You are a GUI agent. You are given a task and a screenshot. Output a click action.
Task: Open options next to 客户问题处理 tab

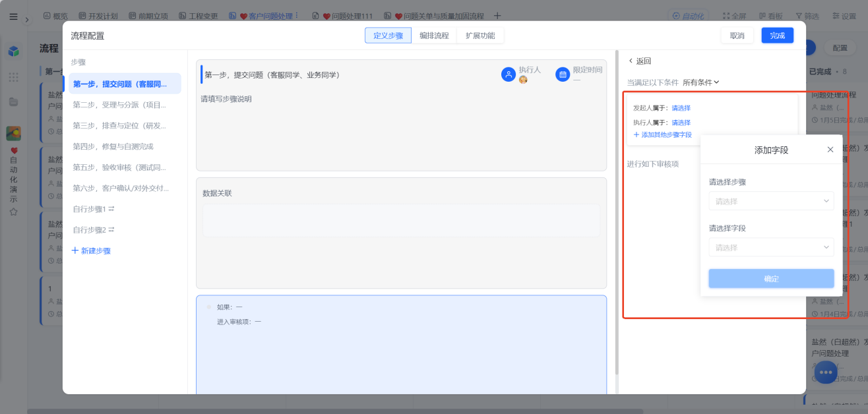pos(296,16)
